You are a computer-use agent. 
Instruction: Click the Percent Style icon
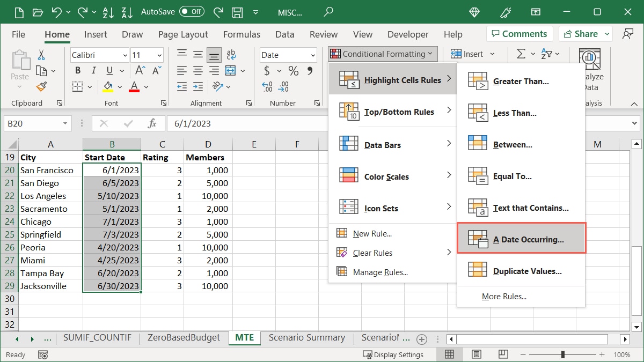pyautogui.click(x=293, y=71)
